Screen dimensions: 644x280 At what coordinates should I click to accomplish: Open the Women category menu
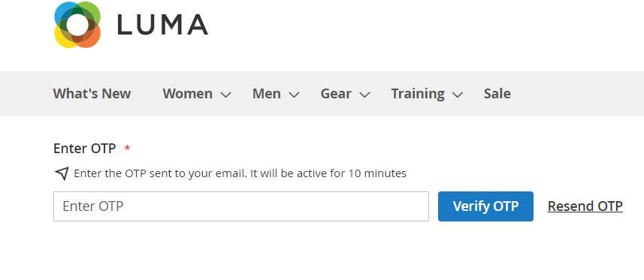188,94
